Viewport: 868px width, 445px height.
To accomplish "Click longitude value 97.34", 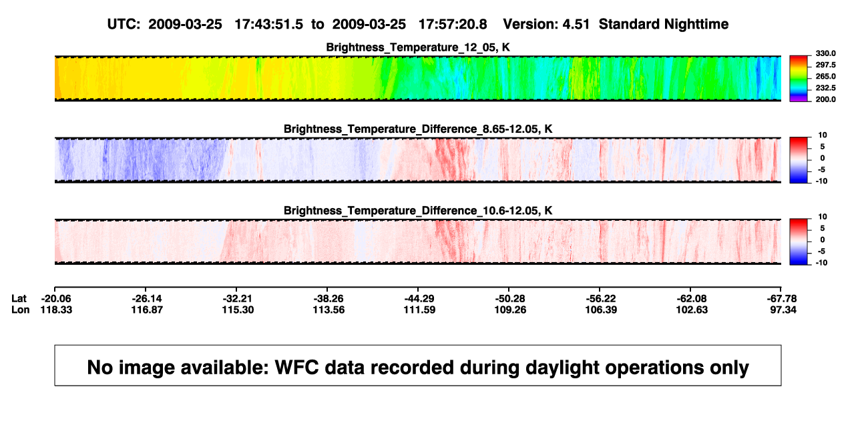I will [x=783, y=310].
